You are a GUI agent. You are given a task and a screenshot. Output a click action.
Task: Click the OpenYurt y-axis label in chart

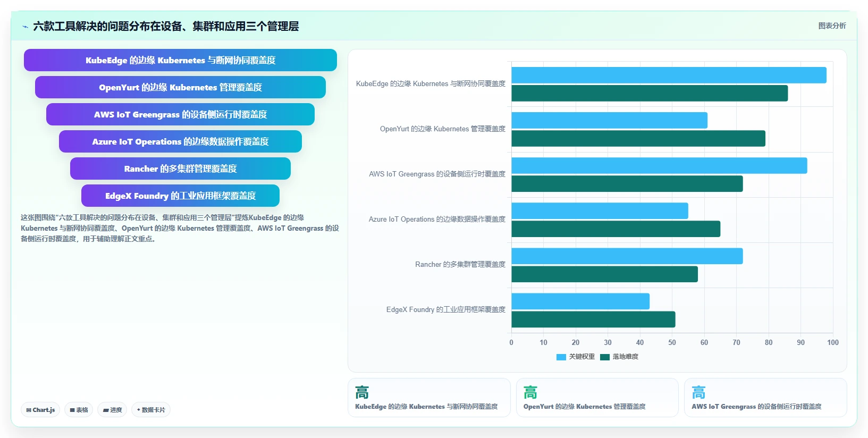443,129
